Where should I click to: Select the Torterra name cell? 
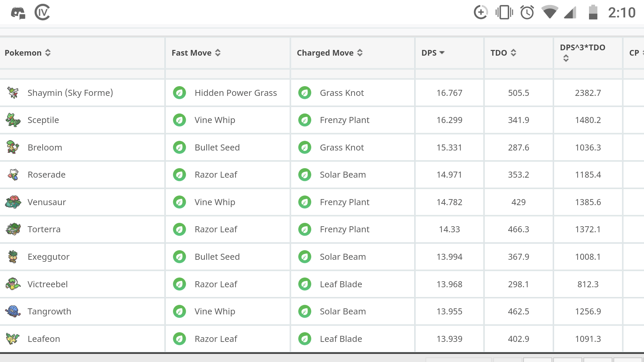click(44, 229)
